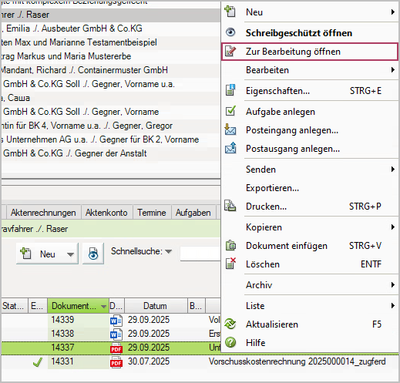
Task: Click the E... column header
Action: [x=38, y=306]
